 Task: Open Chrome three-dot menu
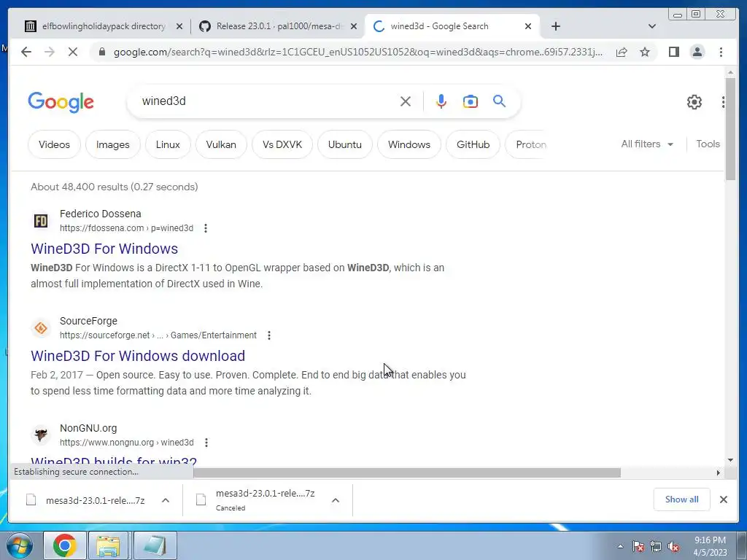coord(721,52)
